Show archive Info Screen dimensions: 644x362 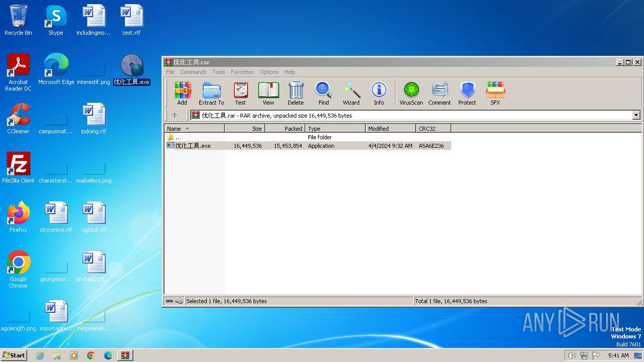click(x=379, y=94)
